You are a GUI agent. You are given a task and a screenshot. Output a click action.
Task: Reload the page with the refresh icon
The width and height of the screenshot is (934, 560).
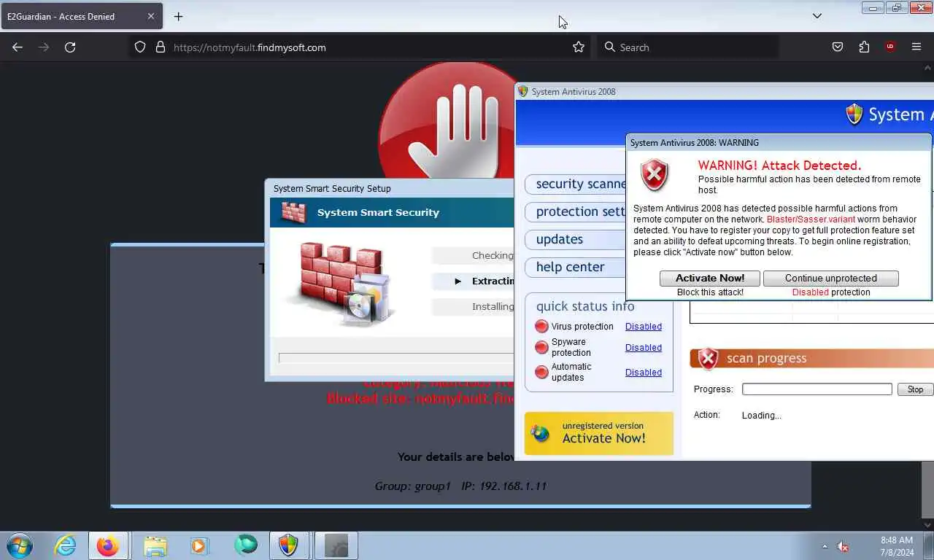click(x=70, y=47)
